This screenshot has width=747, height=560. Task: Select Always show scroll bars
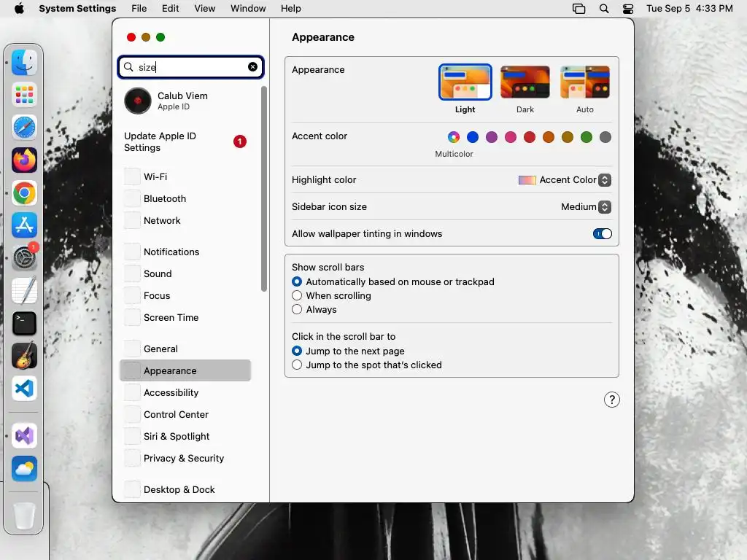pyautogui.click(x=297, y=309)
